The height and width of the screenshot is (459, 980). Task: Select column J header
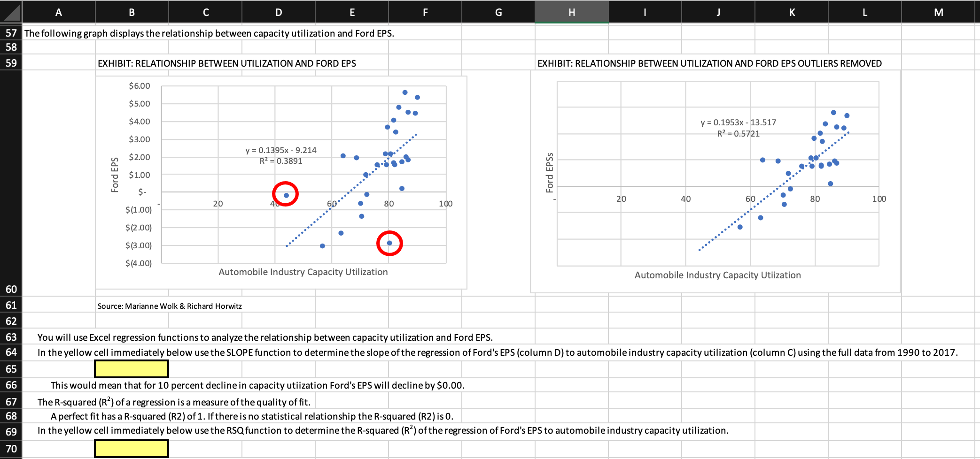[718, 12]
